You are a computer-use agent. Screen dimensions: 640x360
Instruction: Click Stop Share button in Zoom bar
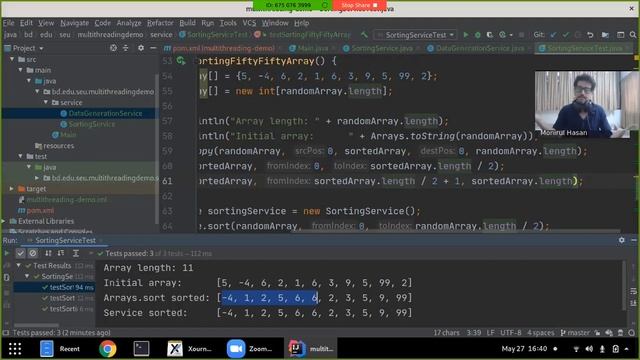coord(360,5)
